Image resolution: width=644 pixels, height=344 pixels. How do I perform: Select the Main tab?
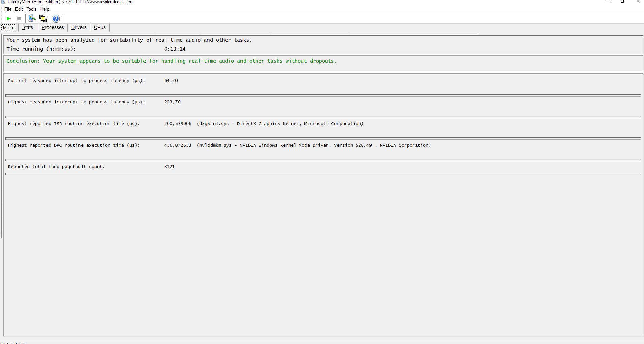click(x=8, y=28)
